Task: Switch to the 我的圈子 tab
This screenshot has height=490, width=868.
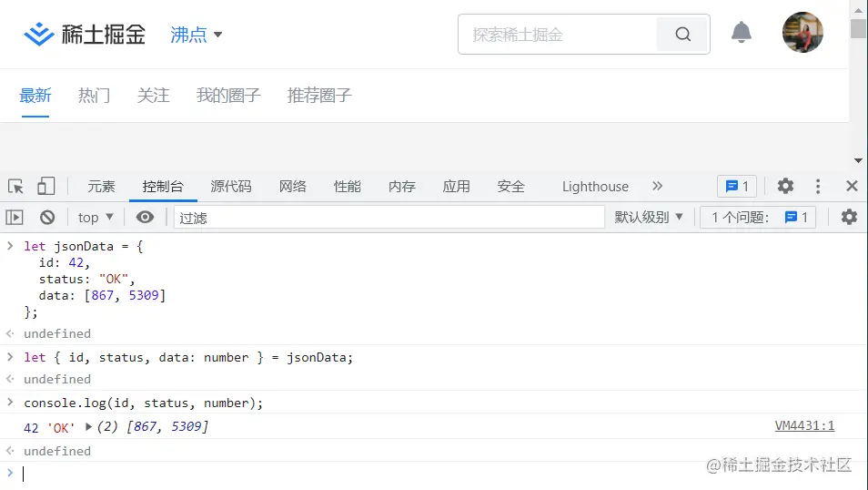Action: point(228,96)
